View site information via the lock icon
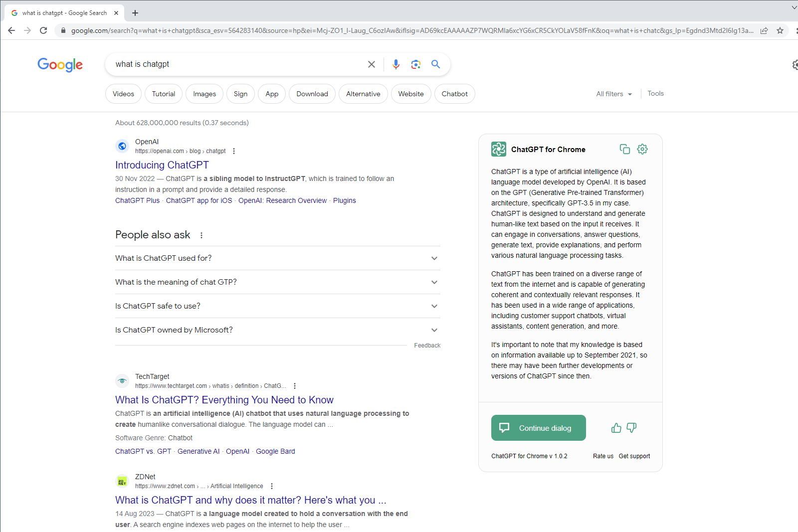798x532 pixels. click(x=62, y=30)
